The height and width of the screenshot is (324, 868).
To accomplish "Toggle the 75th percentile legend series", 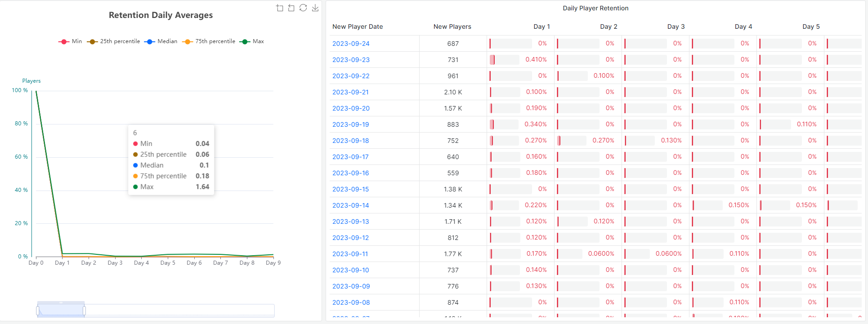I will click(209, 41).
